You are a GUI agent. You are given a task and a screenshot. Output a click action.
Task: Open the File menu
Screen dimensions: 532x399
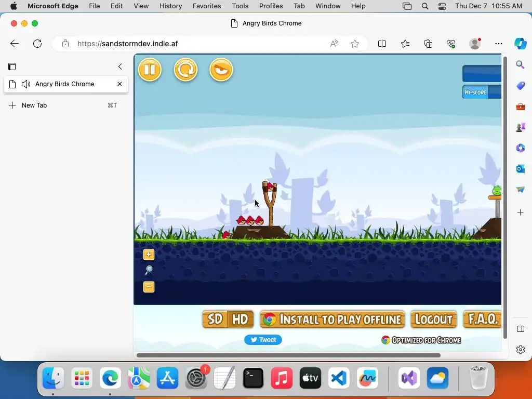pos(95,6)
